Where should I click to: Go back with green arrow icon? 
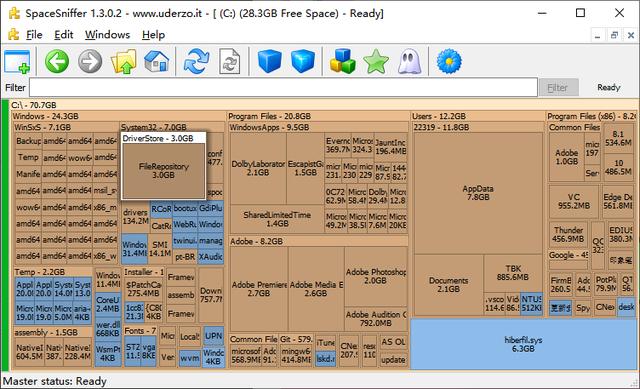(57, 61)
